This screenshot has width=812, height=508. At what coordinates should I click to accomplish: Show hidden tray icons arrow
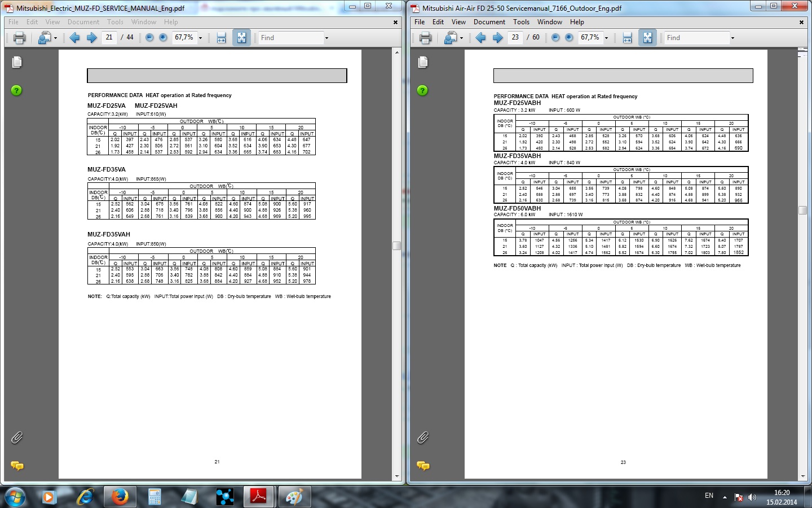click(725, 497)
